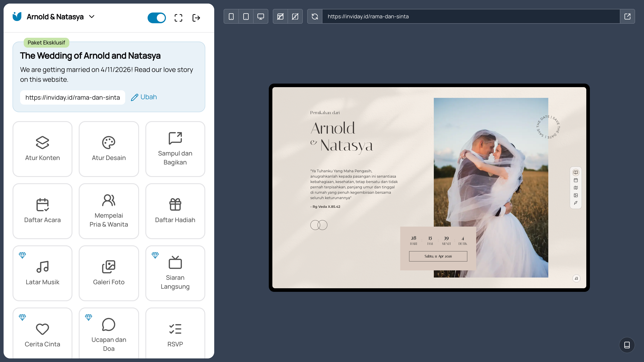644x362 pixels.
Task: Click the fullscreen expand icon
Action: [x=178, y=18]
